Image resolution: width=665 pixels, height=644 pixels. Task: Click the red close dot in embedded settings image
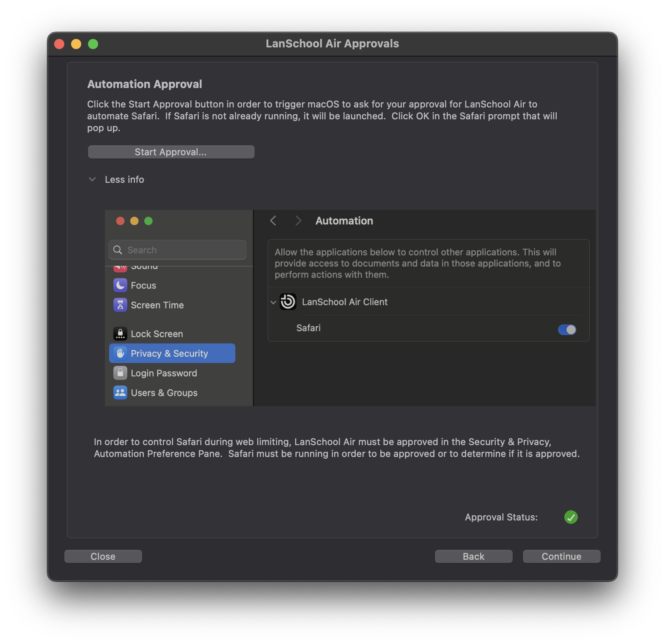[120, 221]
